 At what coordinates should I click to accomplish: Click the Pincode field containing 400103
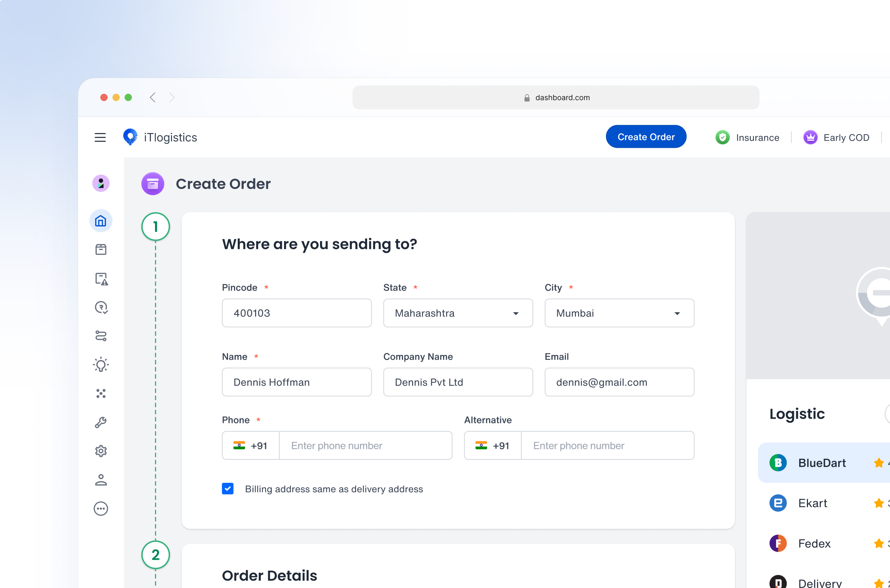pyautogui.click(x=296, y=313)
